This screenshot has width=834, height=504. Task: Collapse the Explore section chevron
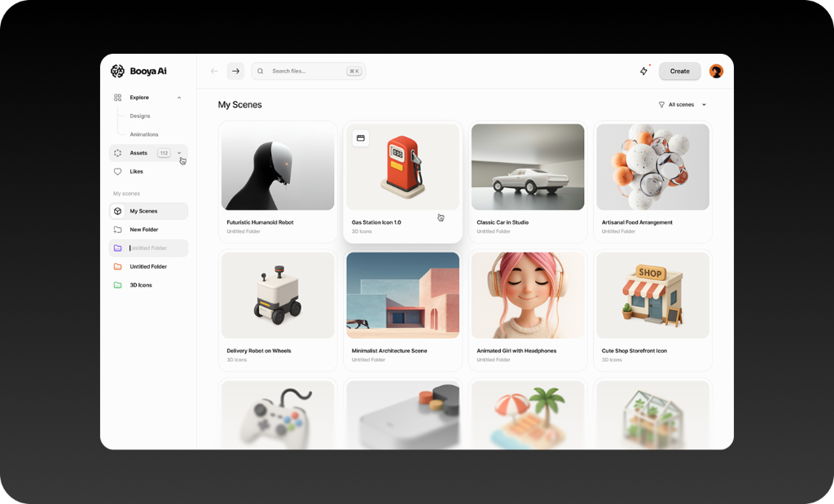click(179, 97)
